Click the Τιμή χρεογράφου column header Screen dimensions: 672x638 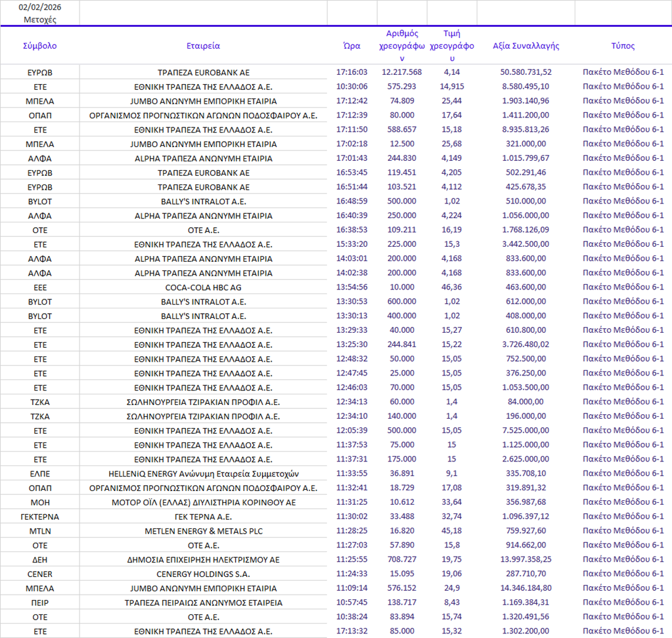click(x=452, y=46)
